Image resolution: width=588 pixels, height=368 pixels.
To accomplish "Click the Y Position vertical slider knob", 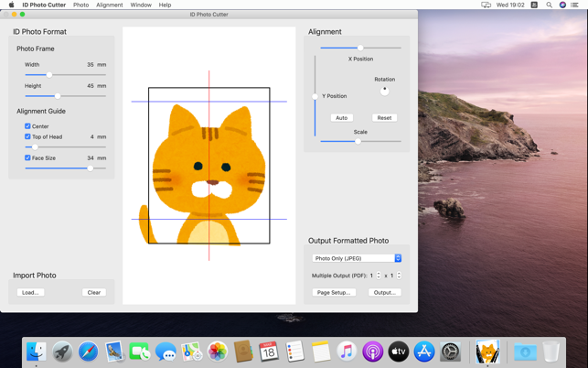I will pos(315,97).
